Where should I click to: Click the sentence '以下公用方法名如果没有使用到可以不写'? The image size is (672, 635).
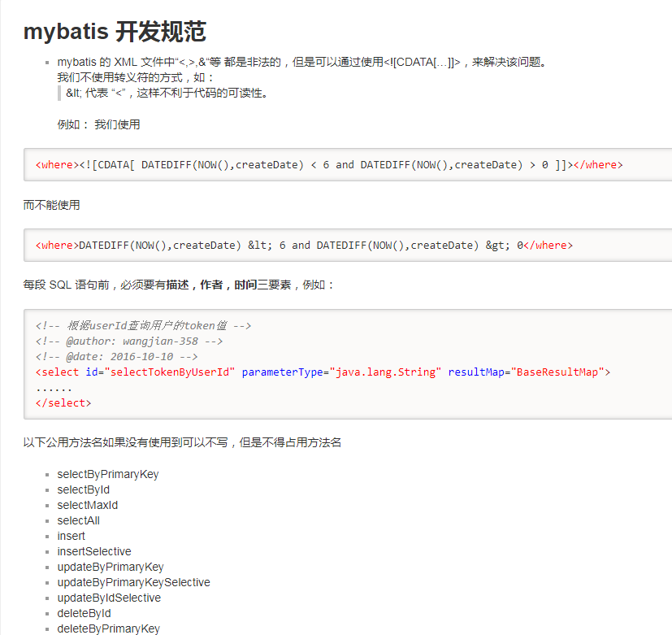pos(182,442)
